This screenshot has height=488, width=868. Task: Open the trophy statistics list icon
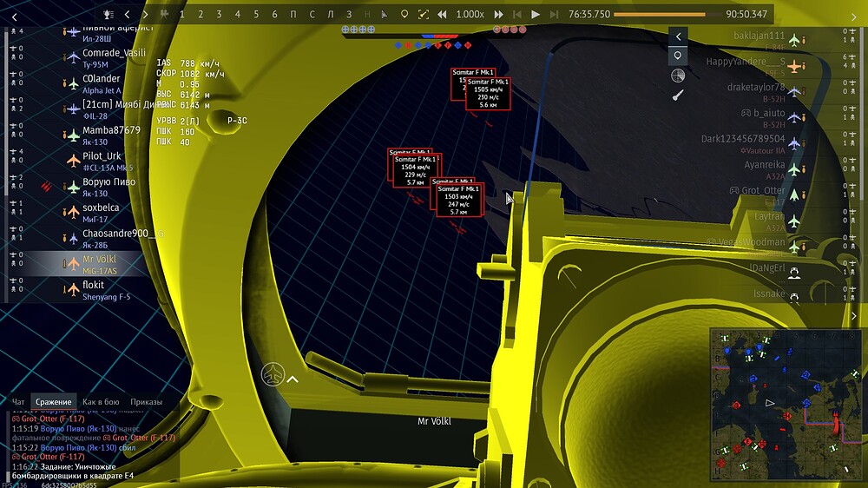[108, 15]
